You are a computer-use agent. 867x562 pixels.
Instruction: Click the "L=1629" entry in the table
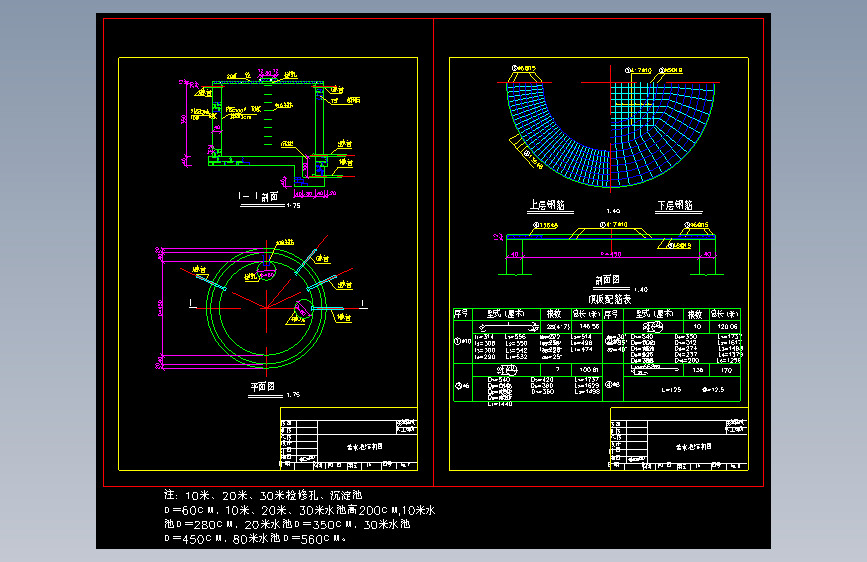(587, 386)
